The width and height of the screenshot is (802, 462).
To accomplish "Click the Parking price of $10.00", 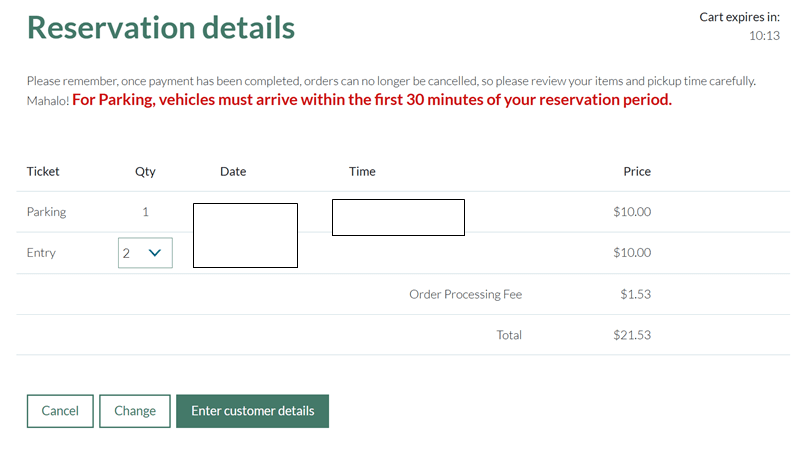I will click(632, 212).
